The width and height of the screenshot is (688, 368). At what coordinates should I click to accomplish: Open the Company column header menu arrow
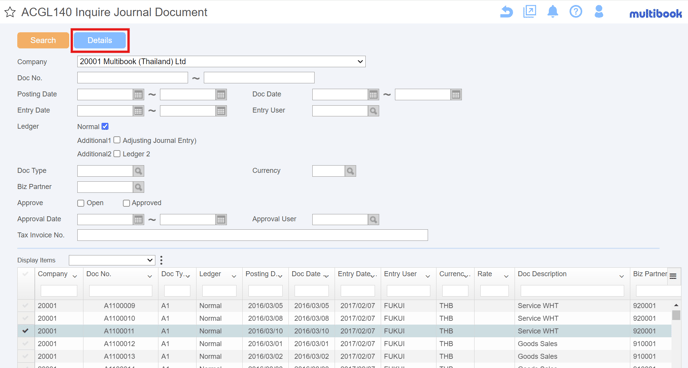tap(75, 276)
